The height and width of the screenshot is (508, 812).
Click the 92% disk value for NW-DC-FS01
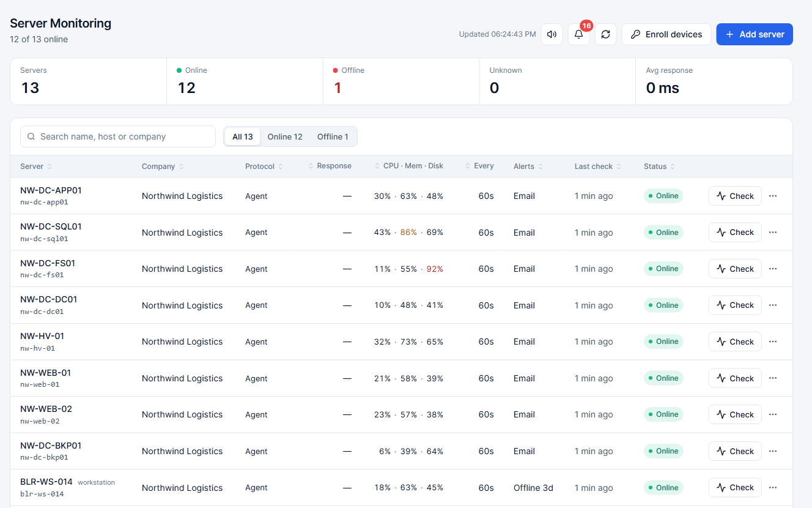point(435,269)
